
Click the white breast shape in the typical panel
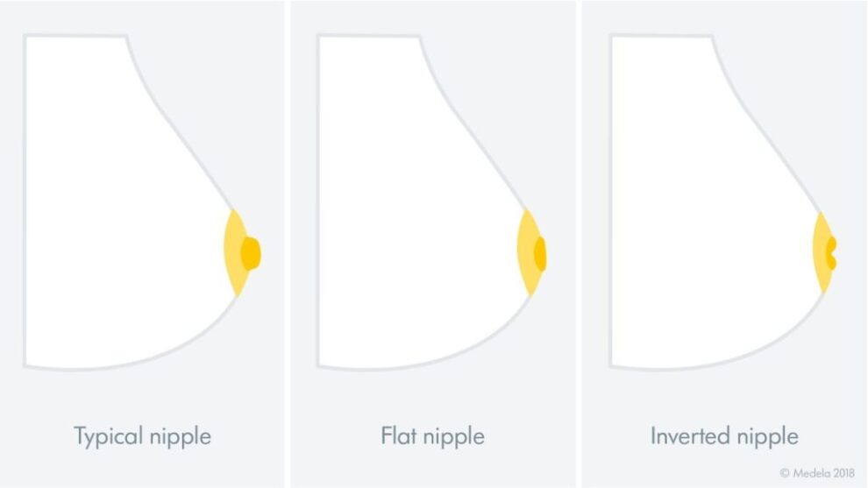tap(114, 219)
